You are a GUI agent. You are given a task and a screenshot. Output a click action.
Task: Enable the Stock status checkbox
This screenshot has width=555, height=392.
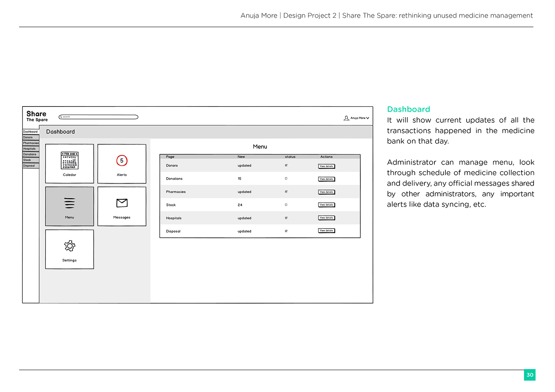coord(286,205)
